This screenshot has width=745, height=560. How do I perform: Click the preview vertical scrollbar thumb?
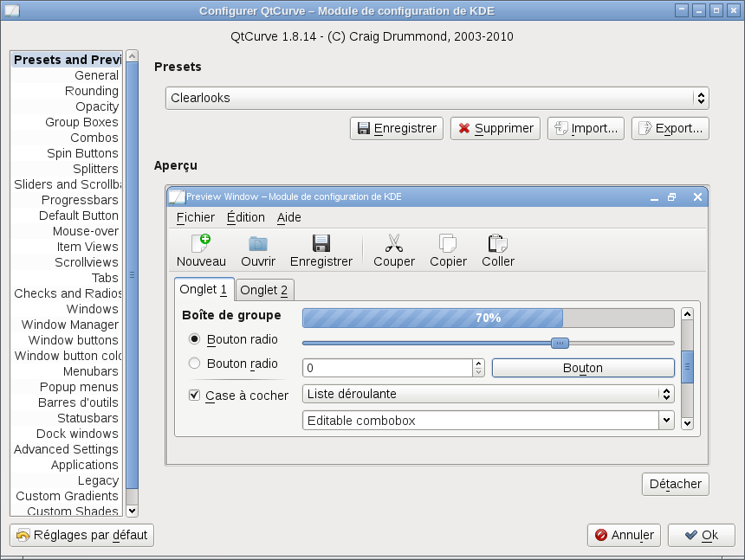pos(687,367)
